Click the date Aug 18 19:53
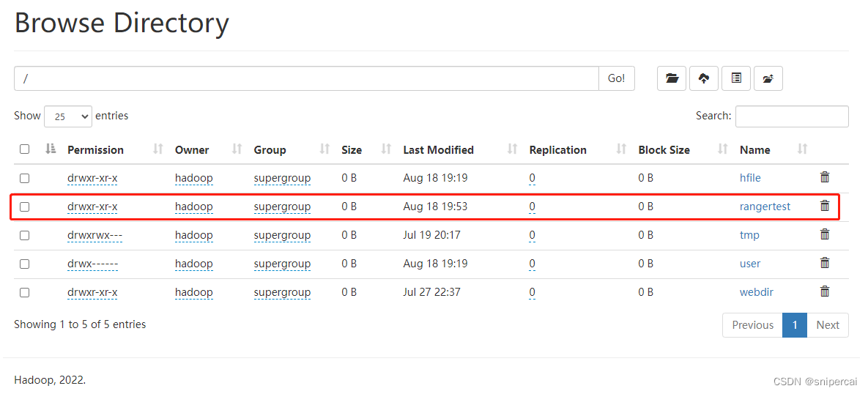This screenshot has width=868, height=394. (435, 207)
